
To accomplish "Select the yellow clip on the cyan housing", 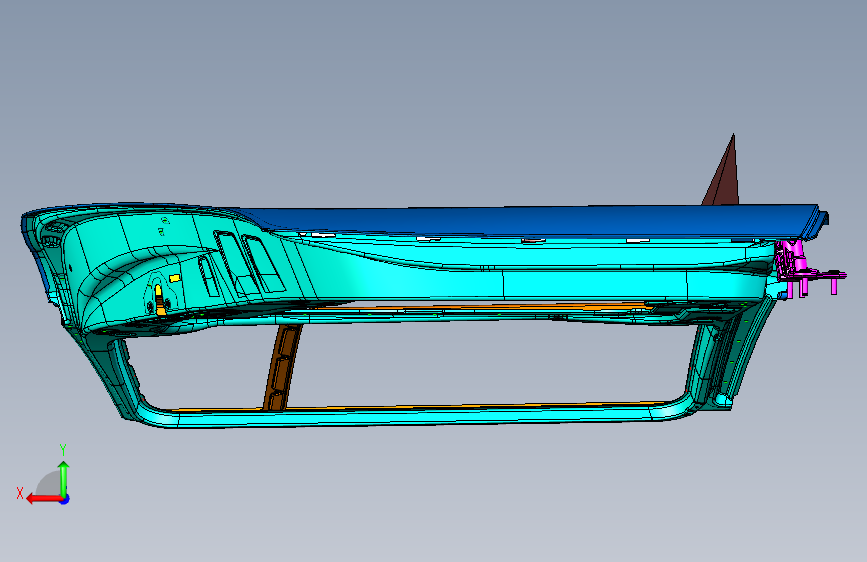I will click(159, 300).
